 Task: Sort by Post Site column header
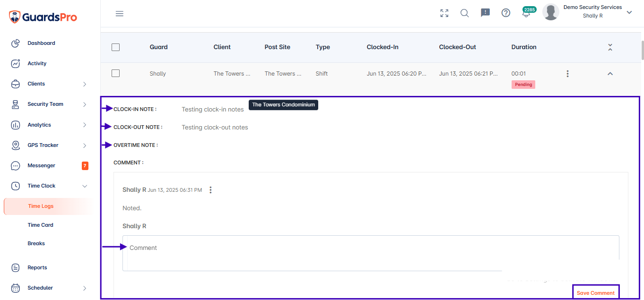point(278,47)
